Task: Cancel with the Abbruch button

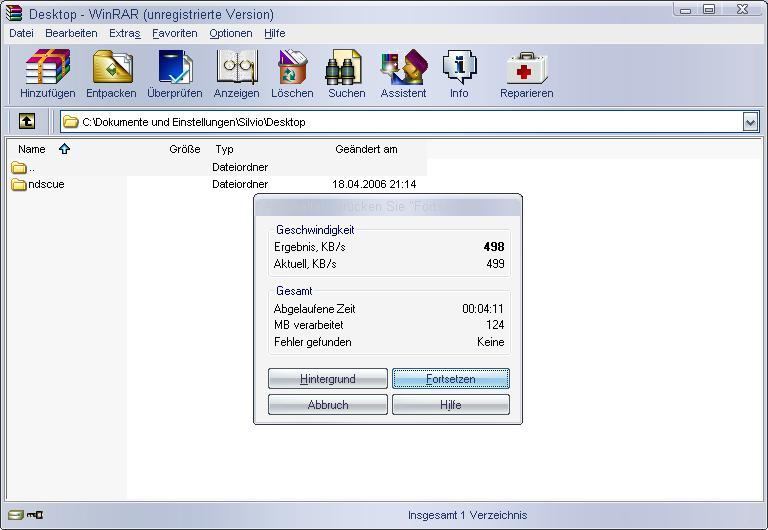Action: (x=328, y=405)
